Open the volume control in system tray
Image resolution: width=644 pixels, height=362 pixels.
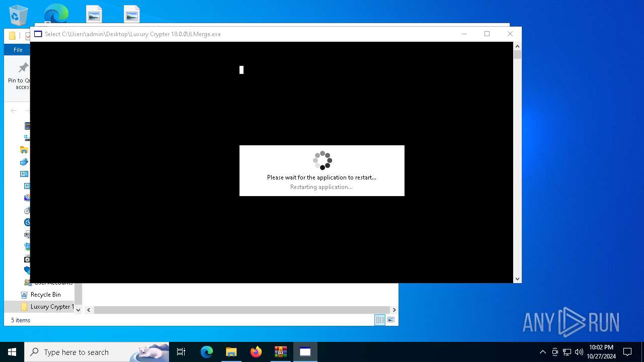(579, 352)
